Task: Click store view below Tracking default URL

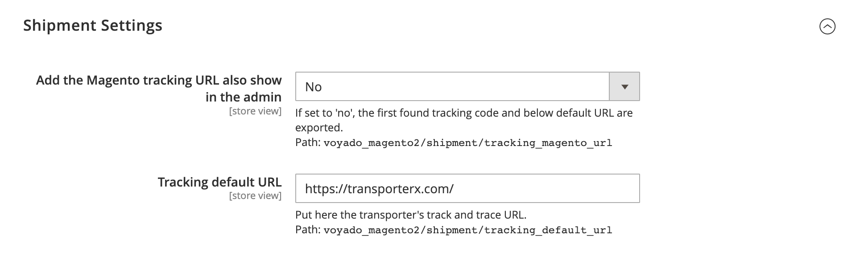Action: pyautogui.click(x=255, y=195)
